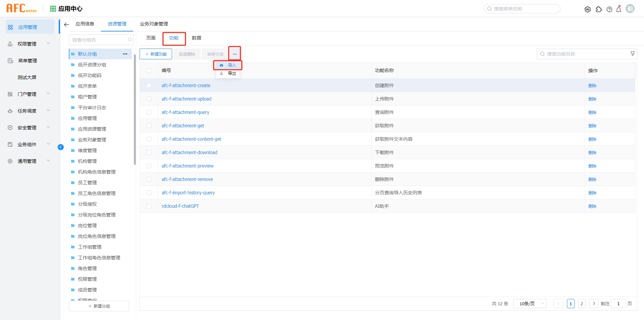The image size is (644, 320).
Task: Check the afc-f-attachment-create row checkbox
Action: point(149,85)
